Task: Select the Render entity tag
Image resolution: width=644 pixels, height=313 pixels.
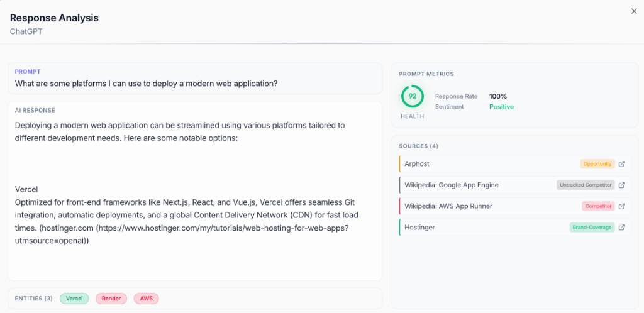Action: click(x=111, y=299)
